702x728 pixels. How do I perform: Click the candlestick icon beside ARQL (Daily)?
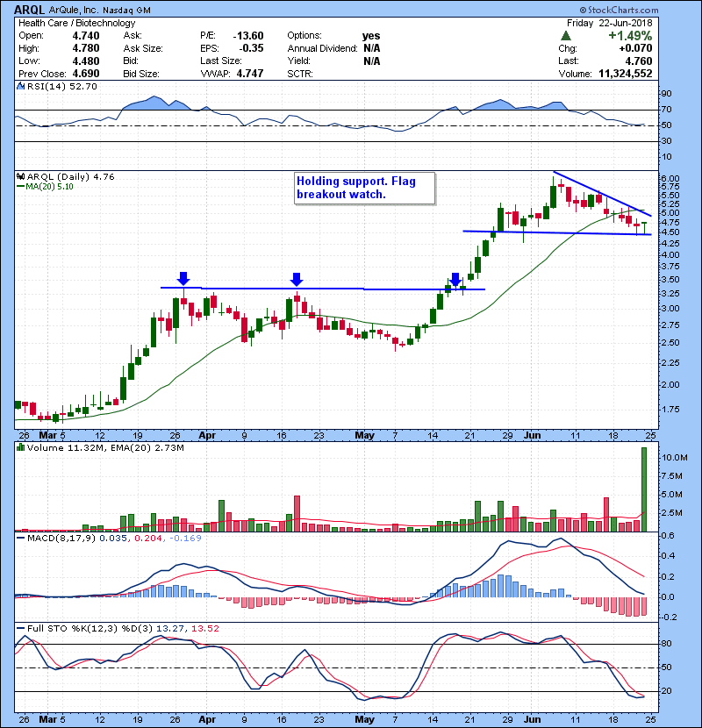(20, 176)
